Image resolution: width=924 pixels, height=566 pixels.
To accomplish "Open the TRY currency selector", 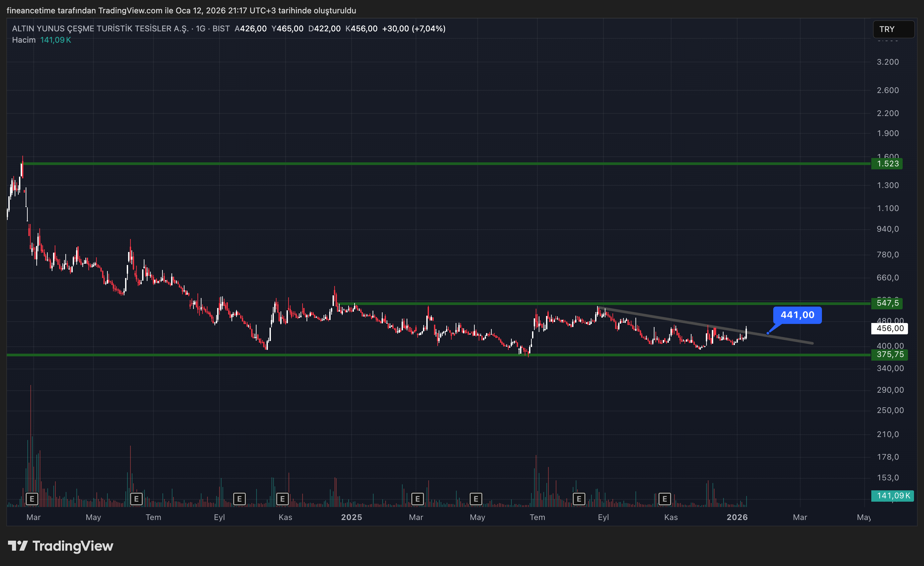I will pyautogui.click(x=893, y=29).
